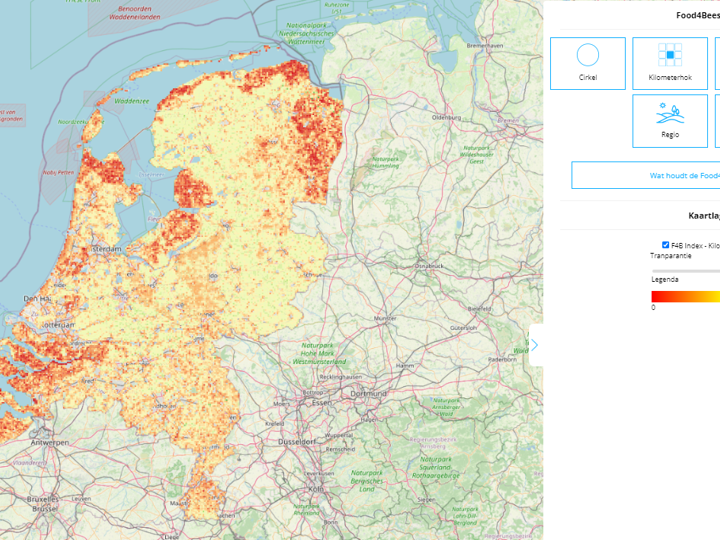Image resolution: width=720 pixels, height=540 pixels.
Task: Click the Food4Bees panel title
Action: coord(697,16)
